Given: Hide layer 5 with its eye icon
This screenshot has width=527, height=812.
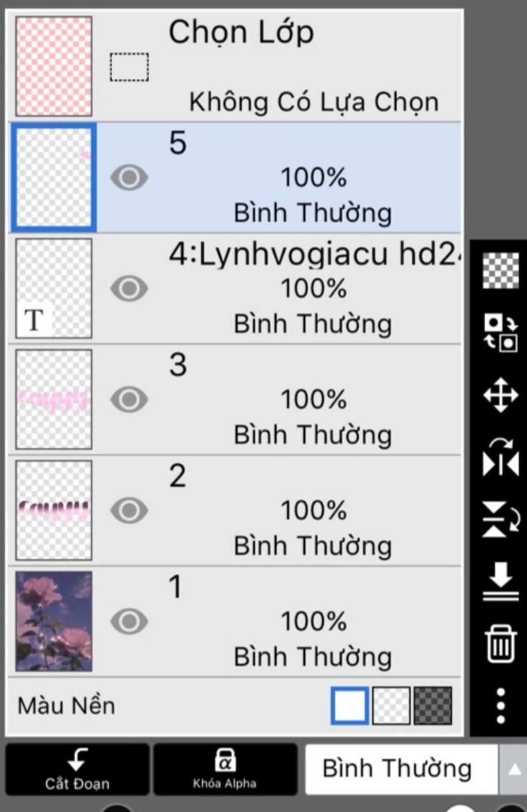Looking at the screenshot, I should pyautogui.click(x=129, y=178).
